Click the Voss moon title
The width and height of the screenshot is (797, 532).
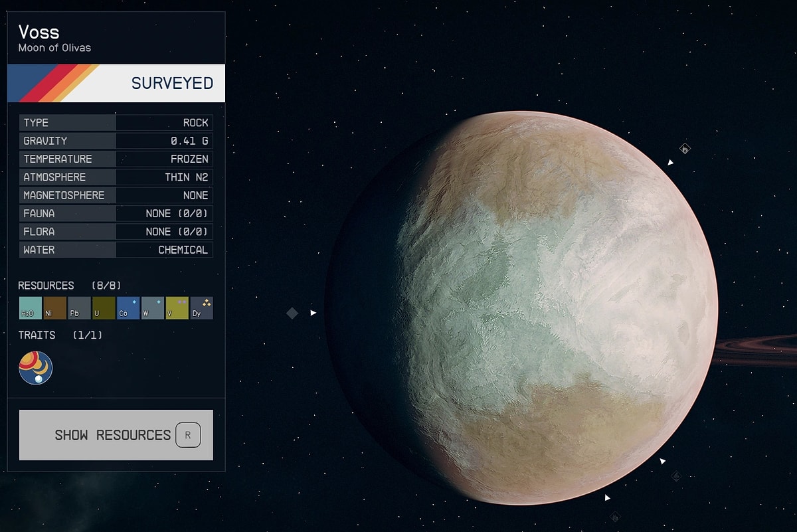click(x=39, y=32)
